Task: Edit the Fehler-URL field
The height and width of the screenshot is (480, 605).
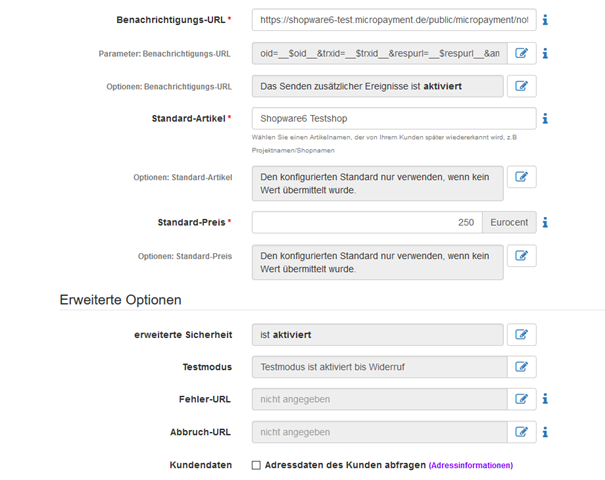Action: tap(522, 399)
